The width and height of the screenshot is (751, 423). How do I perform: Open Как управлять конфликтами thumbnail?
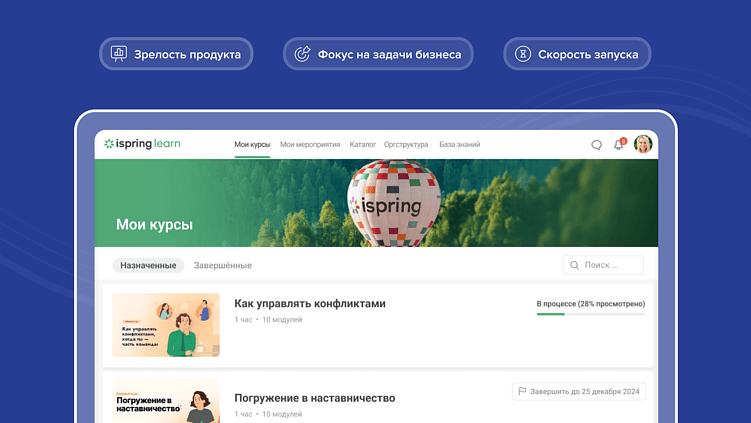pos(166,325)
